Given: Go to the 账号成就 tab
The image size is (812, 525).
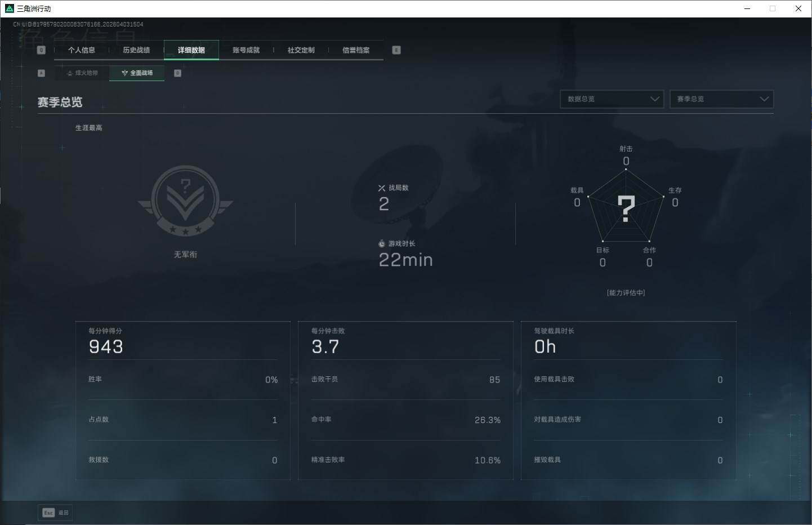Looking at the screenshot, I should 246,50.
